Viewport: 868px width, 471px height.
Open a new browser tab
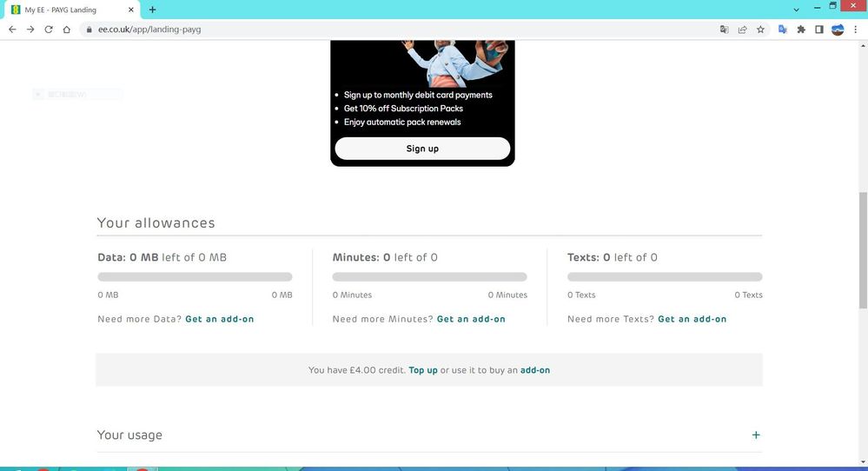click(153, 10)
